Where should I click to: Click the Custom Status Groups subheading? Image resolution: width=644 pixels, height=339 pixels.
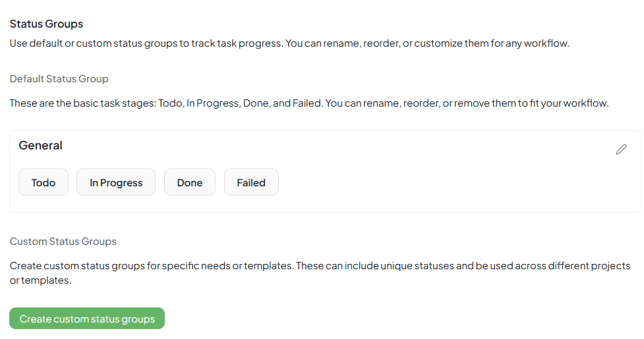63,242
